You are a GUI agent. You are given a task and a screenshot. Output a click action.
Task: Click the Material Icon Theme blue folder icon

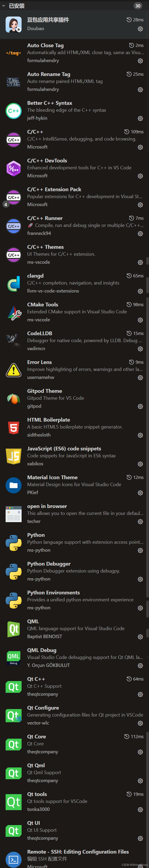[14, 485]
